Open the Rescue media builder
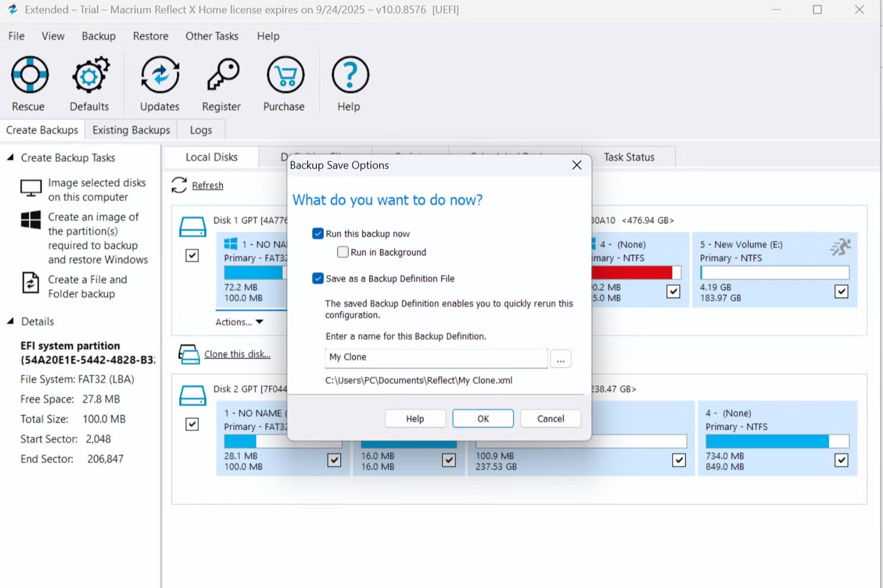 (28, 83)
